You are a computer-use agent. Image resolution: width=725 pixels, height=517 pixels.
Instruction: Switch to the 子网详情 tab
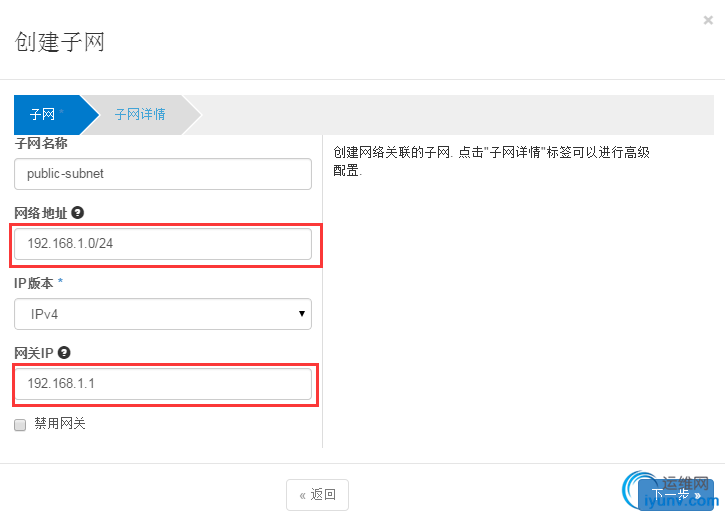(140, 115)
